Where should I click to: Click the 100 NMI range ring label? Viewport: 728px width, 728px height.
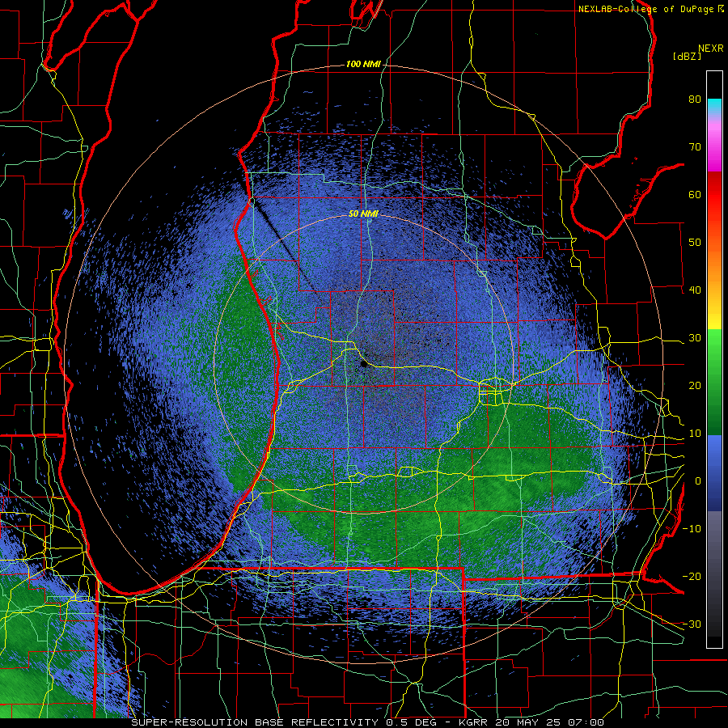pos(363,64)
